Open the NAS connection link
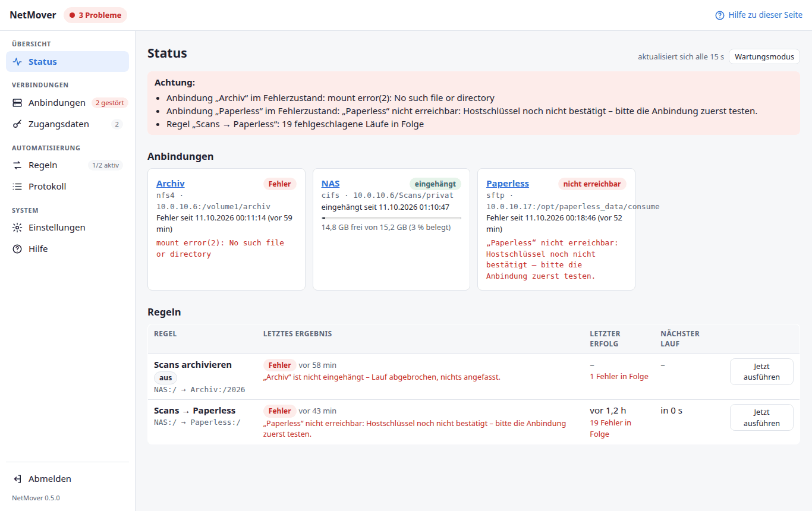812x511 pixels. click(x=331, y=184)
